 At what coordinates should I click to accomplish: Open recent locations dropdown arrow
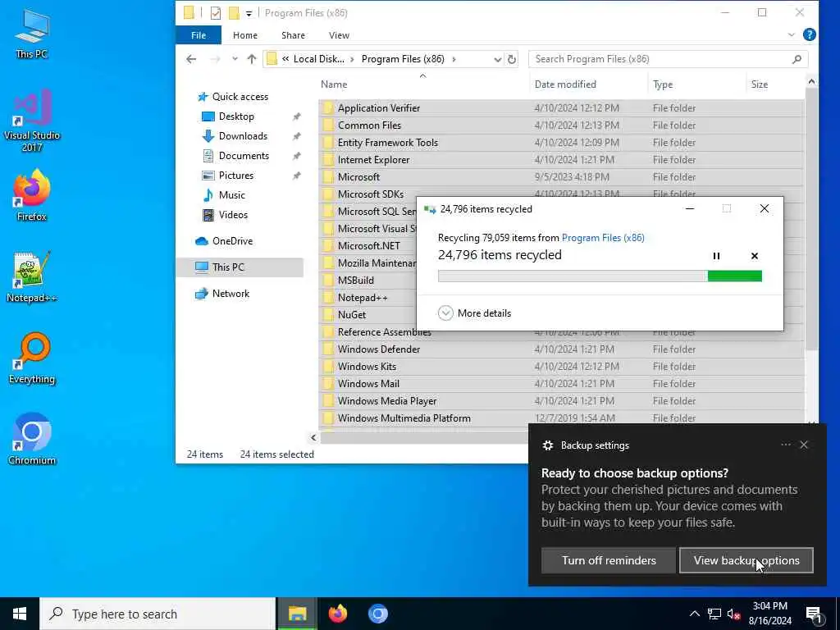point(235,59)
